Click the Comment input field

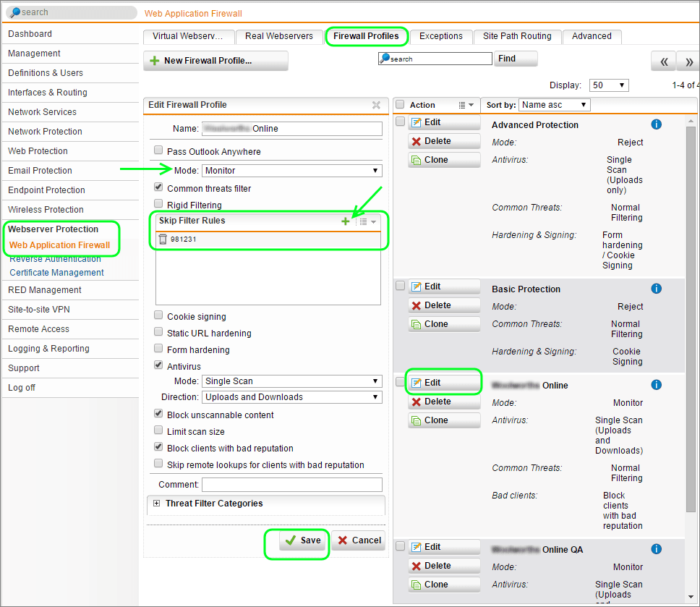292,485
